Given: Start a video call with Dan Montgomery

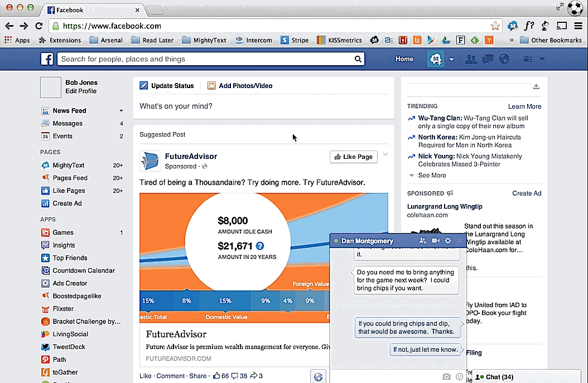Looking at the screenshot, I should (x=435, y=240).
